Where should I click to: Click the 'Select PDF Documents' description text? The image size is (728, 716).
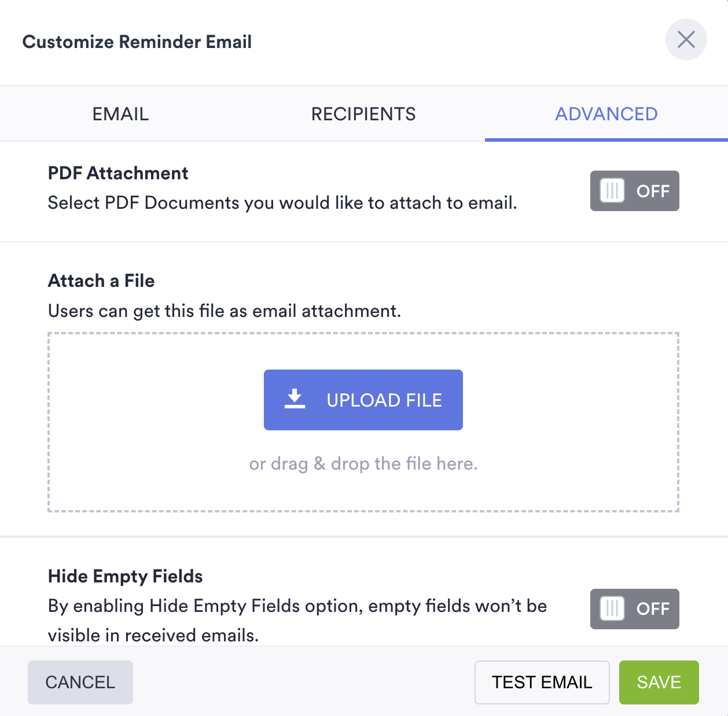point(282,203)
